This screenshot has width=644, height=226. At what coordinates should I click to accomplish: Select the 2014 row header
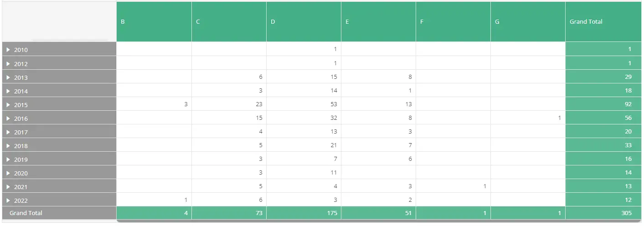[59, 90]
